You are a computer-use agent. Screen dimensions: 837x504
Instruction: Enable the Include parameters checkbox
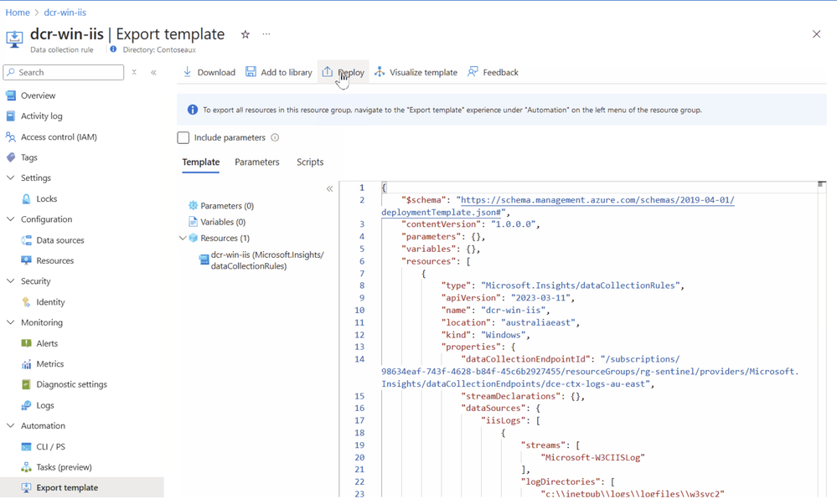pos(183,137)
